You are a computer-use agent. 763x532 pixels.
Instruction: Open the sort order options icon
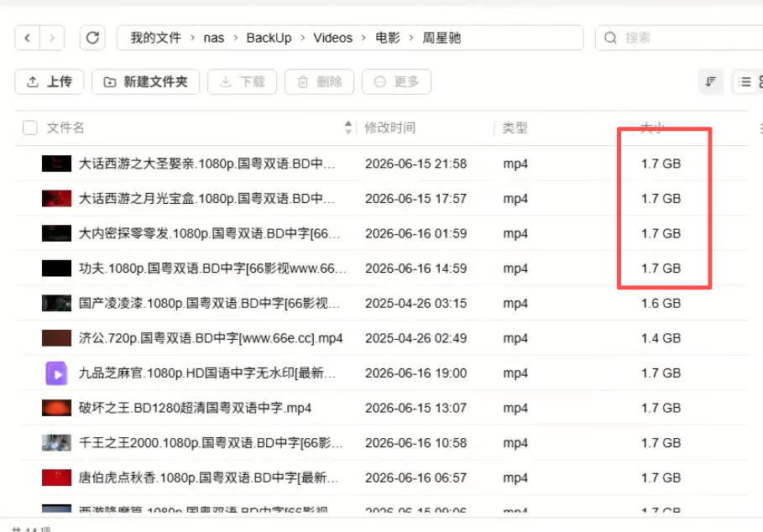[x=710, y=81]
